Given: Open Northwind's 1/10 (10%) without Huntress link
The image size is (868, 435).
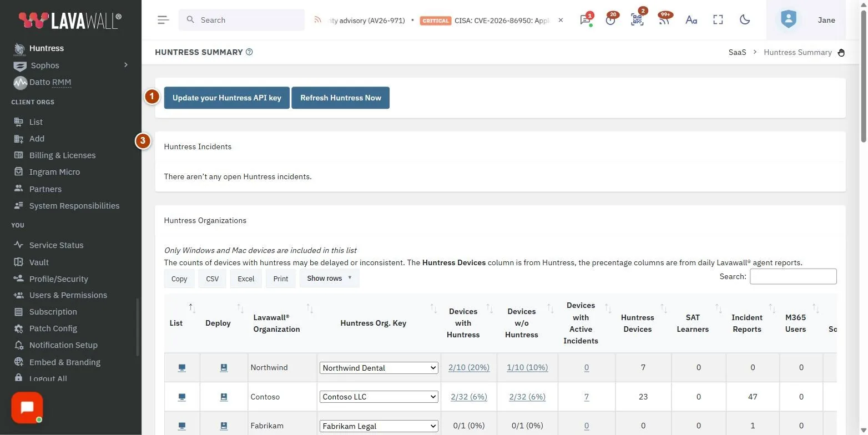Looking at the screenshot, I should 527,367.
